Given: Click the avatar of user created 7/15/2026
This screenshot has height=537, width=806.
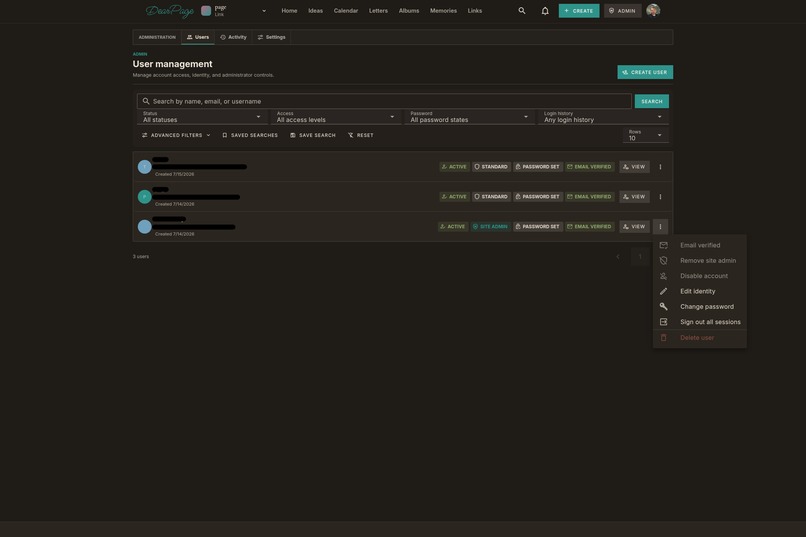Looking at the screenshot, I should (144, 166).
